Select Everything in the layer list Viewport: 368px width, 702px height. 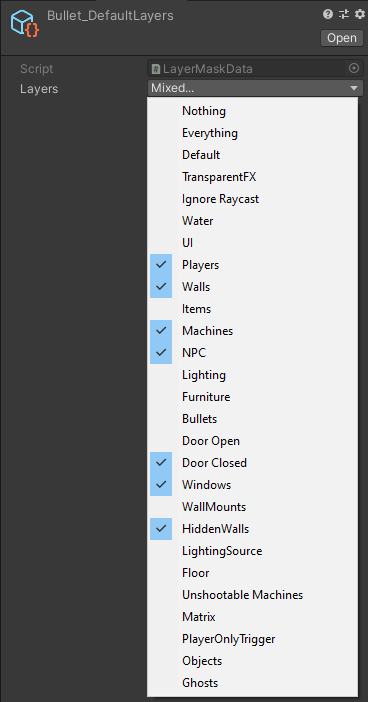[254, 133]
